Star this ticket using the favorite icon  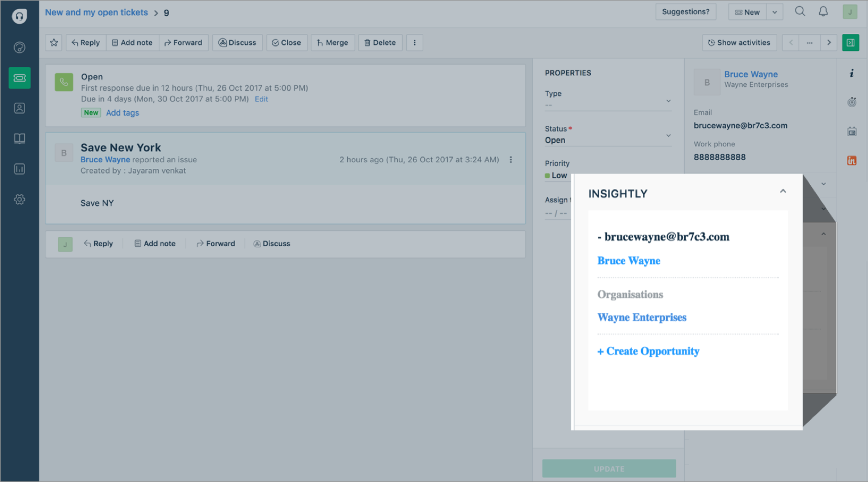pyautogui.click(x=53, y=42)
